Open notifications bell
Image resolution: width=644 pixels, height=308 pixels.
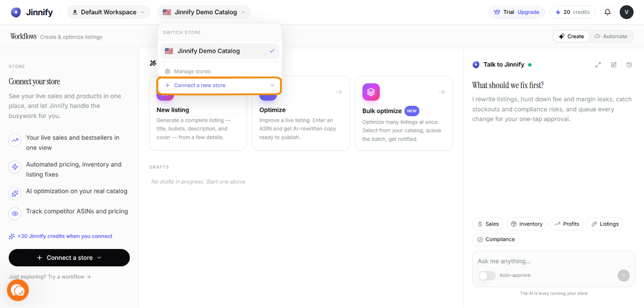[608, 12]
